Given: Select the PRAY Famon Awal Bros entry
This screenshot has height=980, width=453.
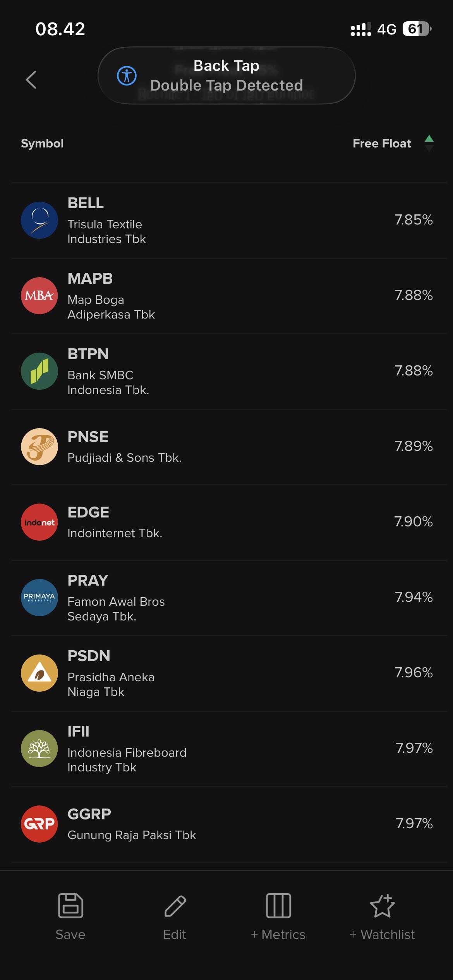Looking at the screenshot, I should click(x=226, y=598).
